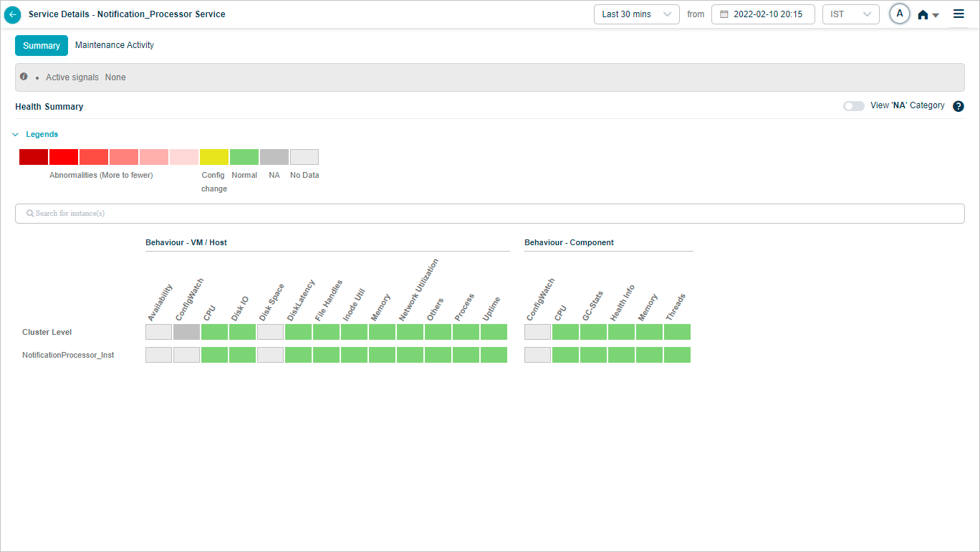Open the IST timezone dropdown
Screen dimensions: 980x552
pos(850,14)
